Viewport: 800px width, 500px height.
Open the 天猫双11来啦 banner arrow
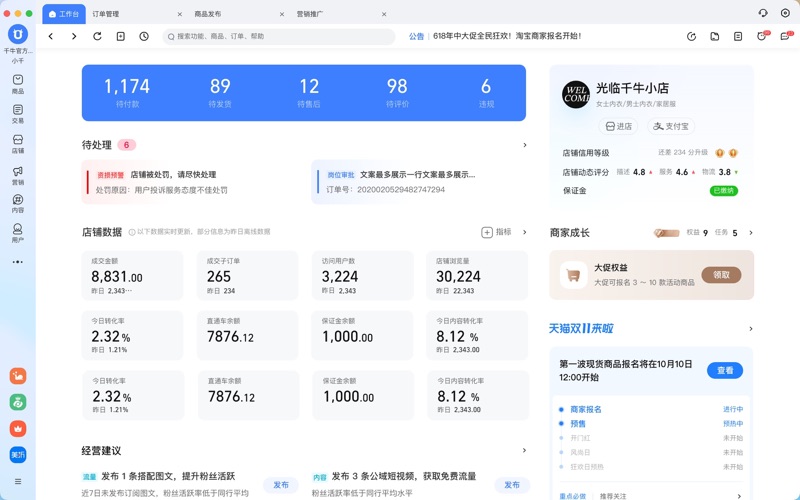click(x=751, y=329)
